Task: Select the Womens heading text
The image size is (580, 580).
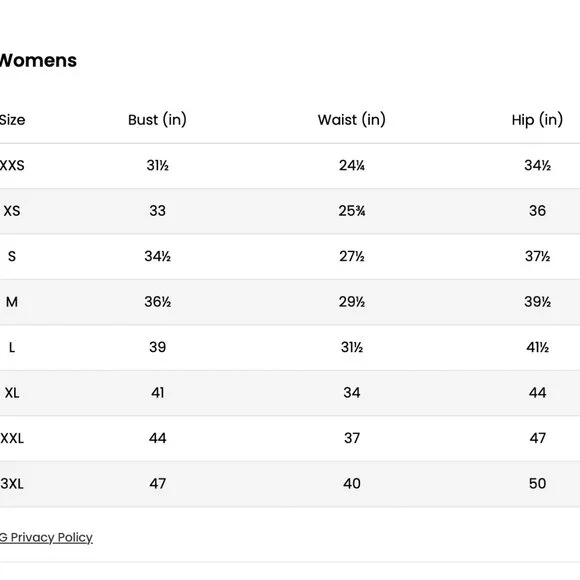Action: [x=38, y=60]
